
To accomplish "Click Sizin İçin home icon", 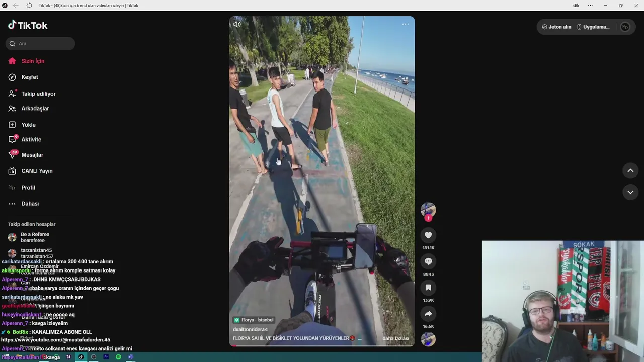I will pos(12,61).
